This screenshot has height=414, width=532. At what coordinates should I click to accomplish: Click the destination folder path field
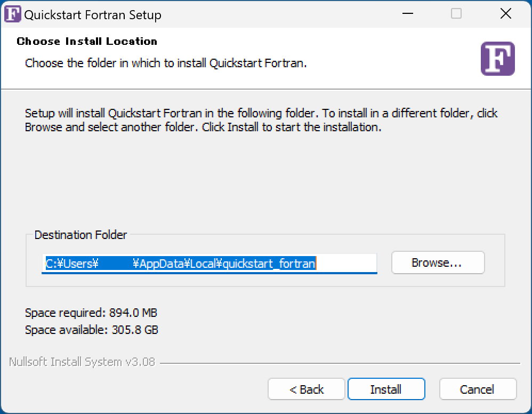tap(209, 262)
